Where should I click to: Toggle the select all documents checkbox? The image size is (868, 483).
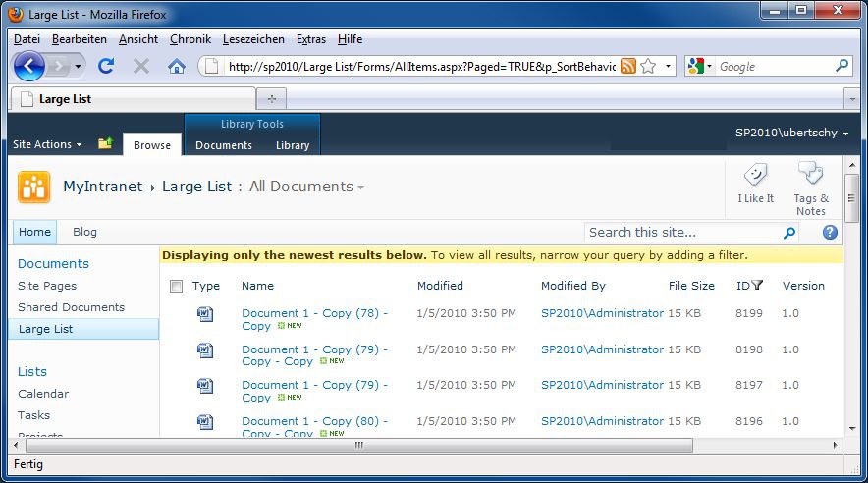[x=176, y=287]
